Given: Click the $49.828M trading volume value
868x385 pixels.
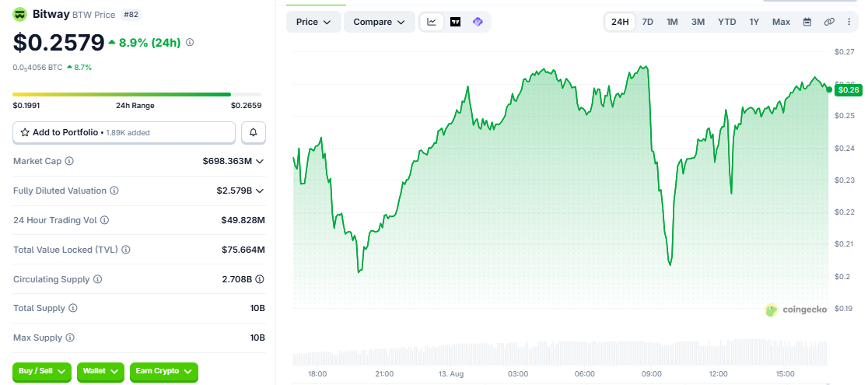Looking at the screenshot, I should point(243,220).
